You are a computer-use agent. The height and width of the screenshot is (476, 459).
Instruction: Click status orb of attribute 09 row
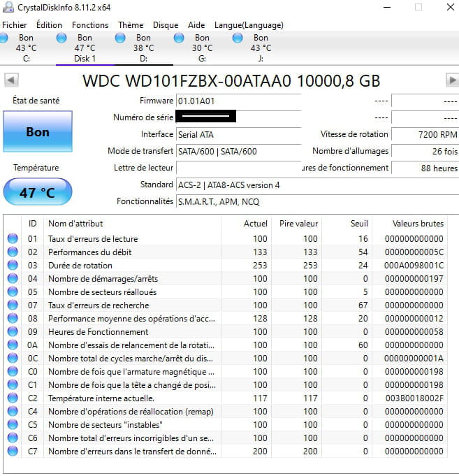pyautogui.click(x=13, y=331)
